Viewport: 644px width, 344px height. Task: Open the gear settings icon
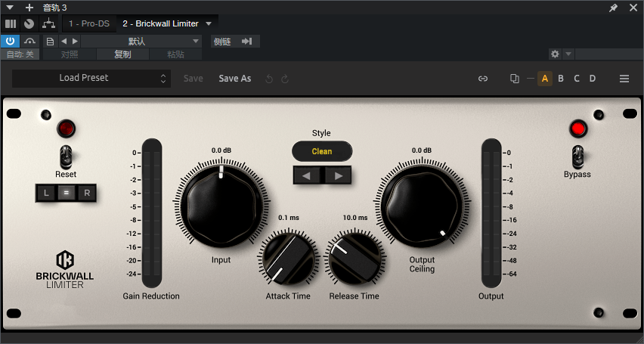pyautogui.click(x=555, y=54)
